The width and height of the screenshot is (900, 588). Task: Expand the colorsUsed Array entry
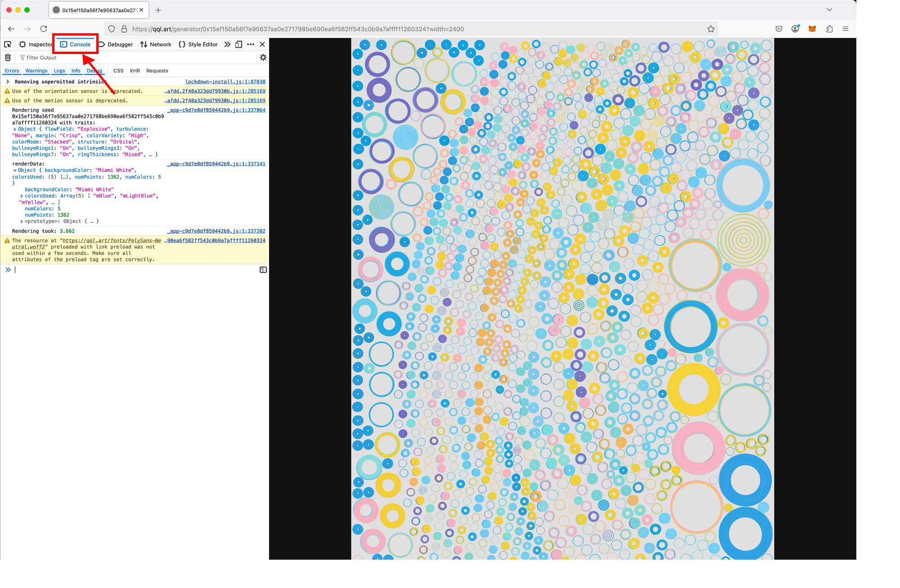(22, 196)
